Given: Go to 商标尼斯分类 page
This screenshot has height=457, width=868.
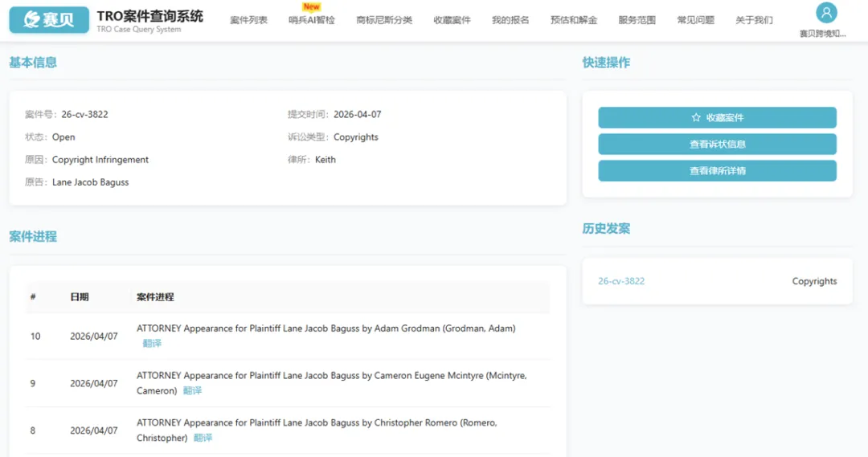Looking at the screenshot, I should tap(384, 20).
